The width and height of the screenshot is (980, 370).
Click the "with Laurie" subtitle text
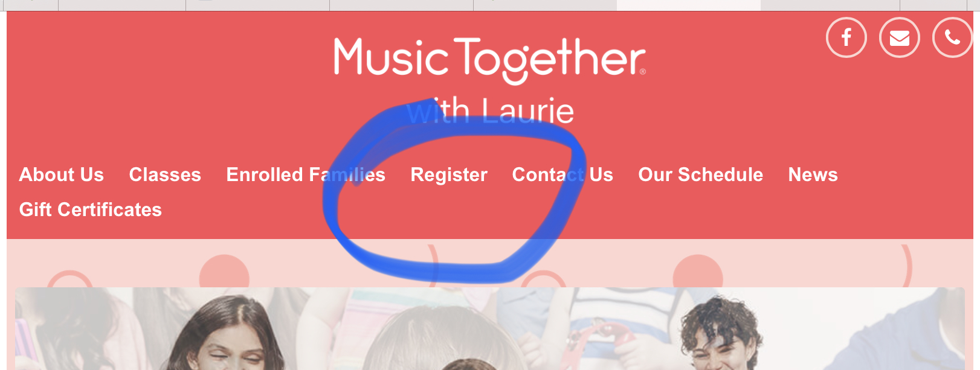(x=490, y=111)
